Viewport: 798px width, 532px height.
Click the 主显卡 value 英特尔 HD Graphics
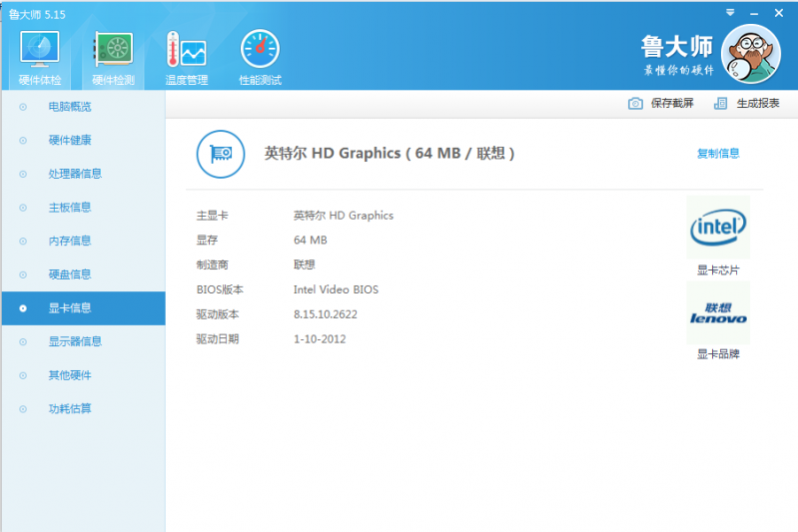(344, 216)
